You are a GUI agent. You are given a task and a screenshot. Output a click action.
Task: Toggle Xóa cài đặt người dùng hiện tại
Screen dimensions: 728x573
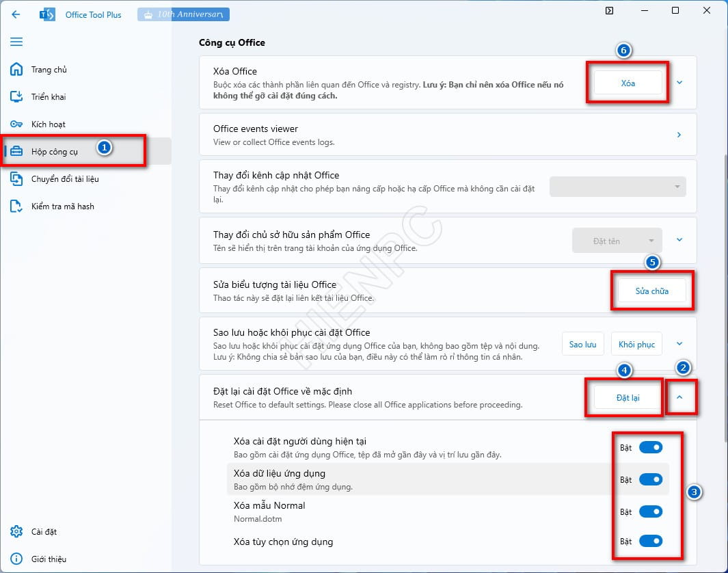click(x=651, y=447)
